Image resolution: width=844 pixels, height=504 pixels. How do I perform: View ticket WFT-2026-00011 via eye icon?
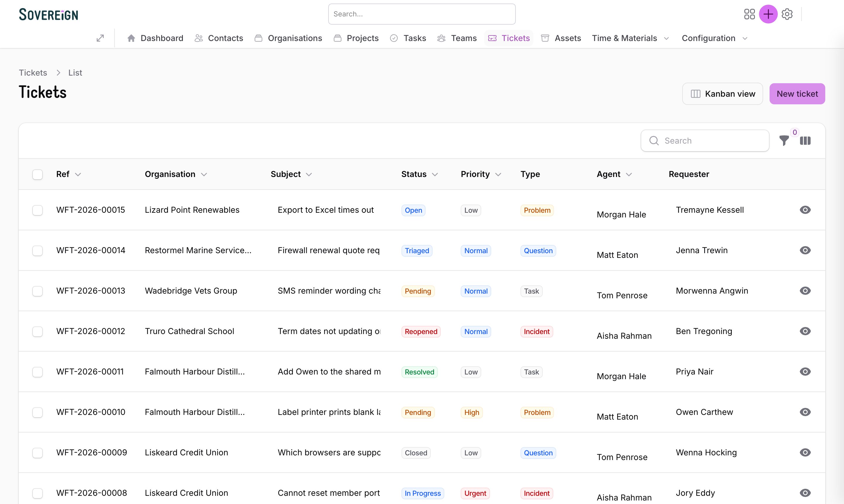point(805,372)
